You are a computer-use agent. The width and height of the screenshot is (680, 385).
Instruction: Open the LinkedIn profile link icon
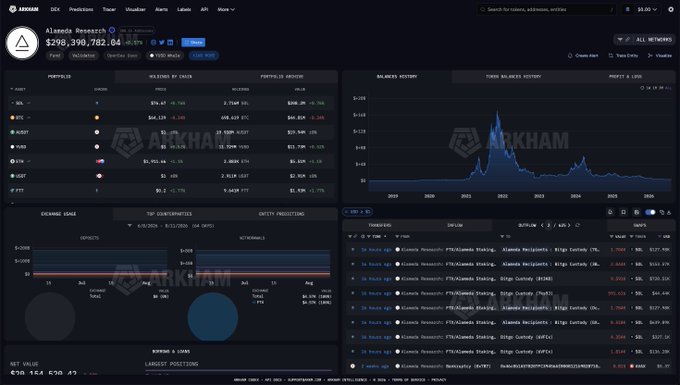[x=170, y=42]
